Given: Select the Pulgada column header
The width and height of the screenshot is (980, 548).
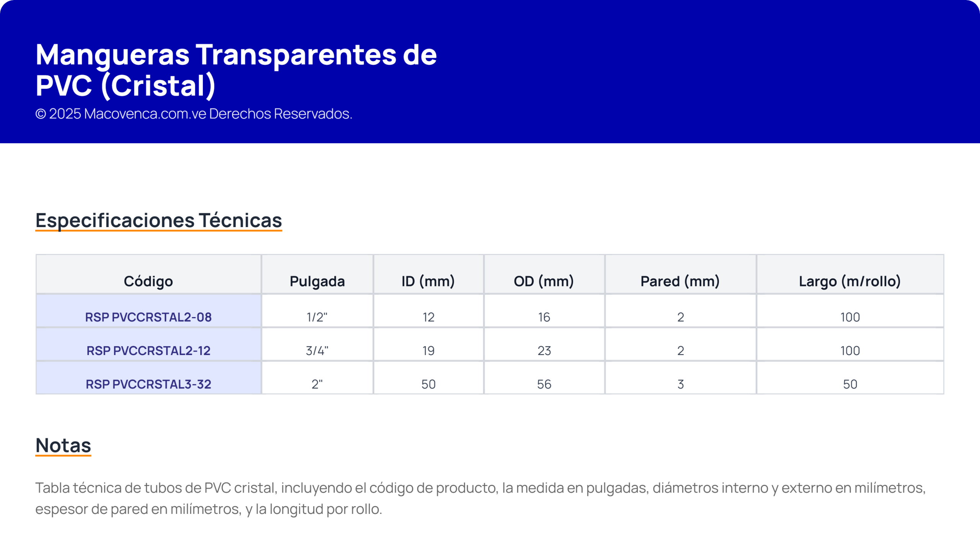Looking at the screenshot, I should [317, 281].
